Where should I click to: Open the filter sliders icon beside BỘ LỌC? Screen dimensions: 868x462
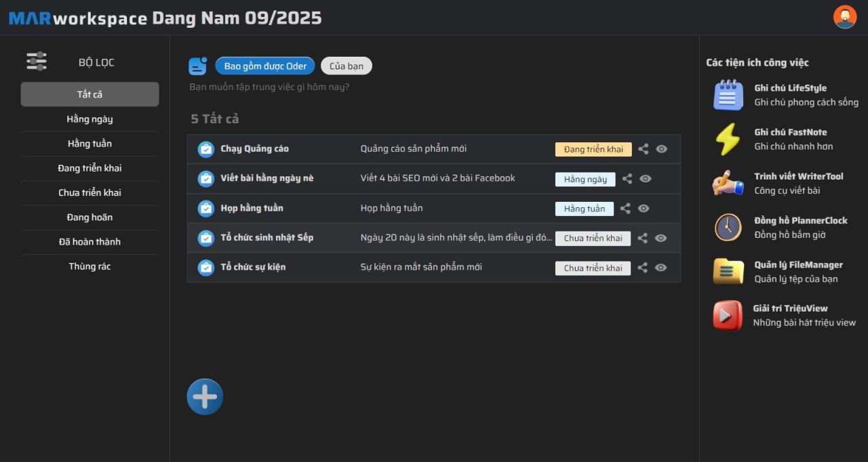[x=37, y=62]
